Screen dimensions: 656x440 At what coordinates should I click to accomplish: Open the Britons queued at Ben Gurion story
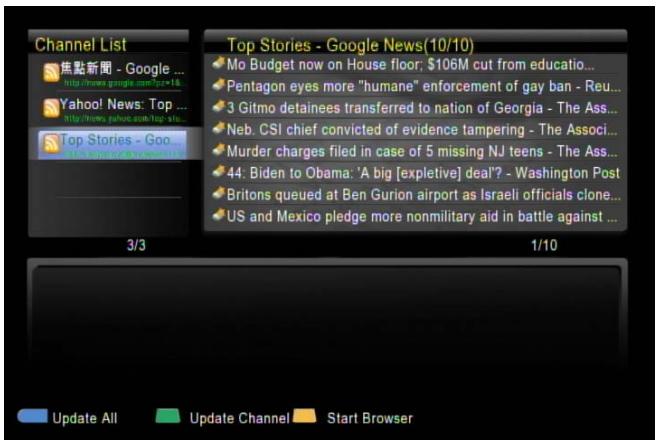click(424, 195)
